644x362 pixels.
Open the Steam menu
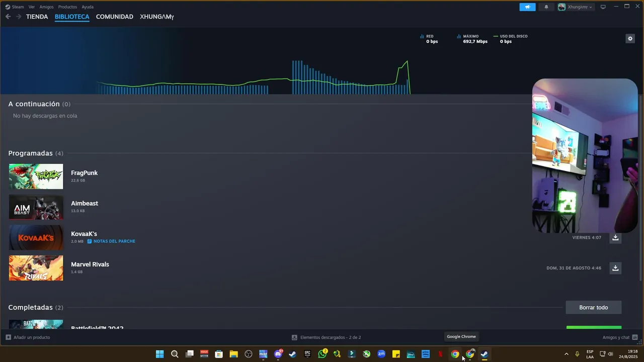(x=15, y=7)
